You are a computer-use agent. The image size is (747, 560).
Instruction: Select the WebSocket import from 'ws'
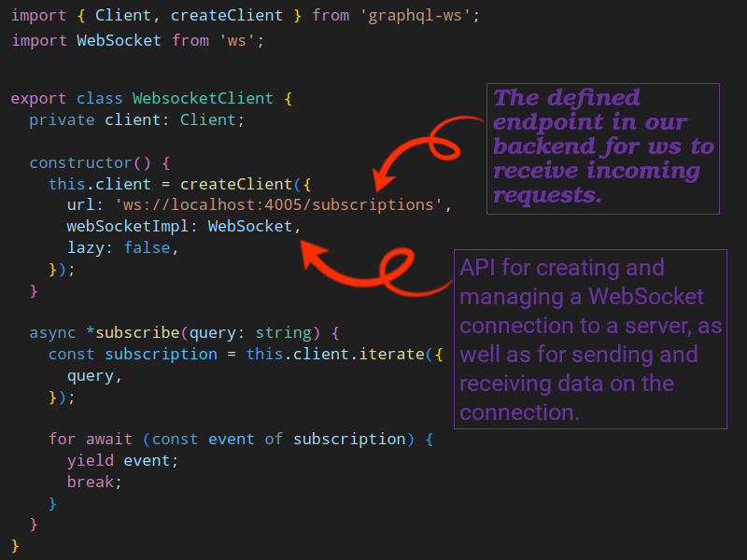[x=120, y=40]
